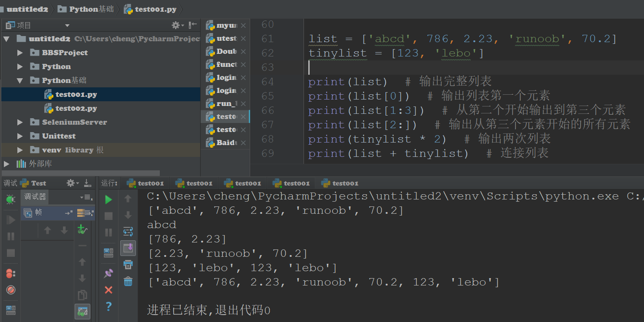Screen dimensions: 644x322
Task: Click Restore Layout icon in run panel
Action: (x=109, y=252)
